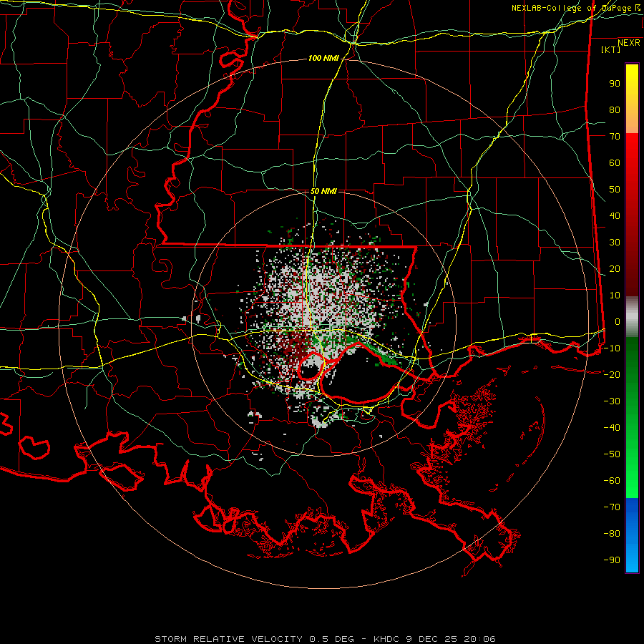This screenshot has width=644, height=644.
Task: Click the Storm Relative Velocity caption at bottom
Action: point(325,639)
